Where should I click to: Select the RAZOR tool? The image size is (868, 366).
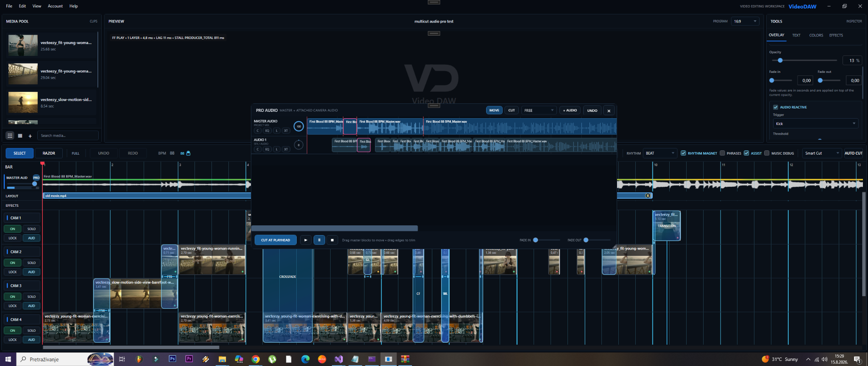click(49, 153)
